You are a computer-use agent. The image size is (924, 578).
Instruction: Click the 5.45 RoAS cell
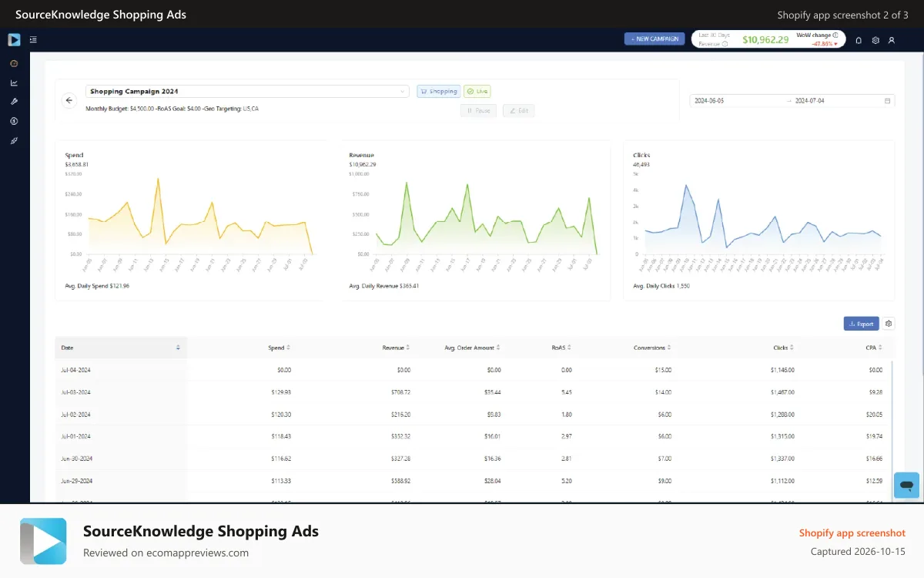point(567,392)
